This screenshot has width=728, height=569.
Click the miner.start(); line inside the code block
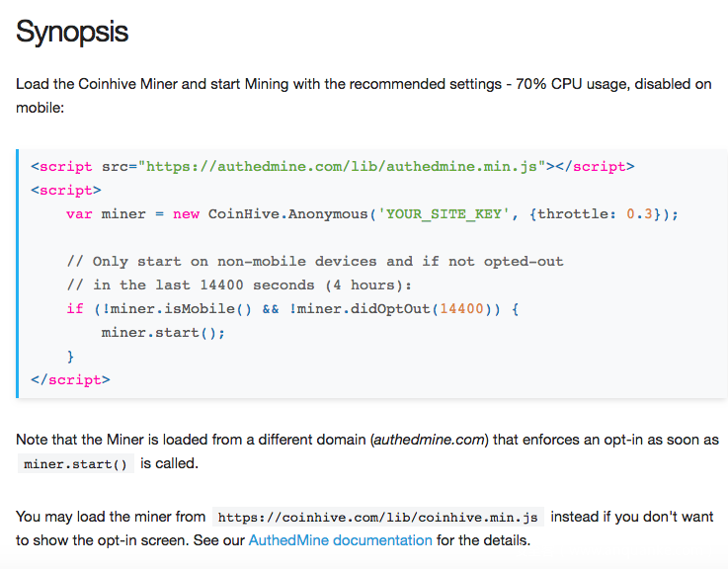(163, 333)
